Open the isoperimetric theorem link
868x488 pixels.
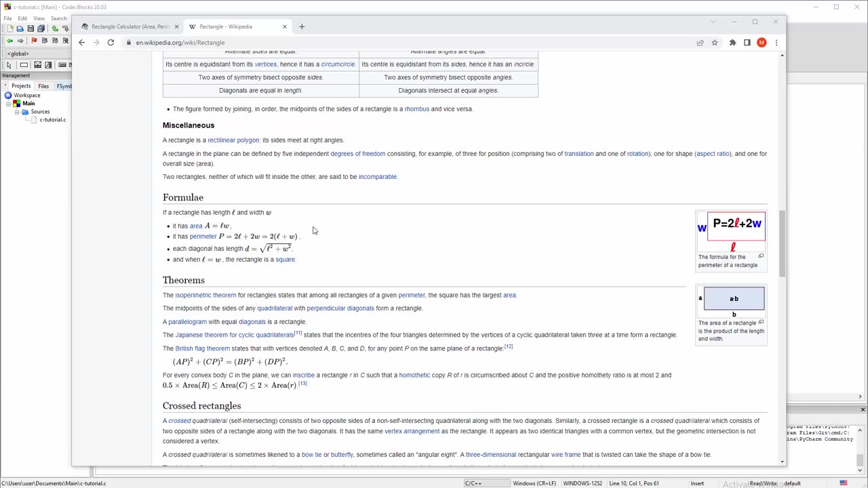click(205, 296)
